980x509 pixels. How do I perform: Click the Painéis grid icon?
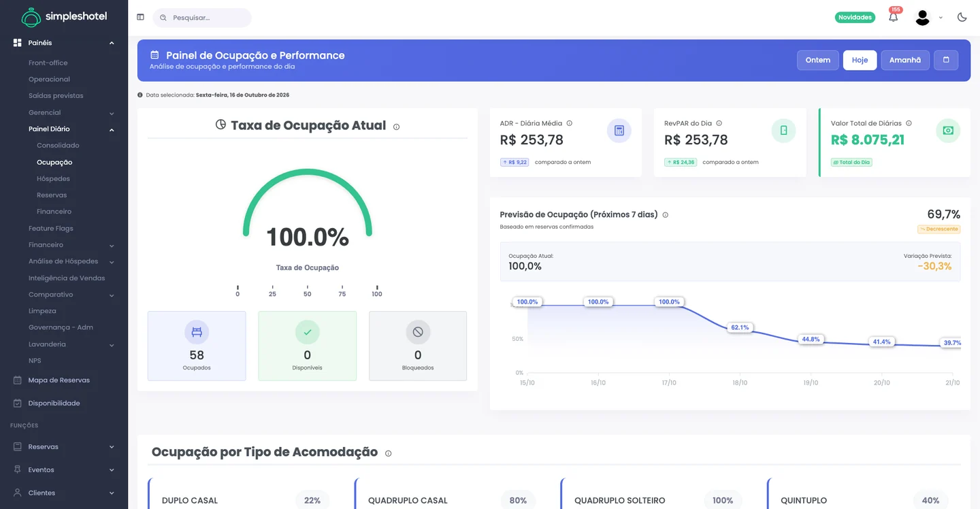point(17,43)
